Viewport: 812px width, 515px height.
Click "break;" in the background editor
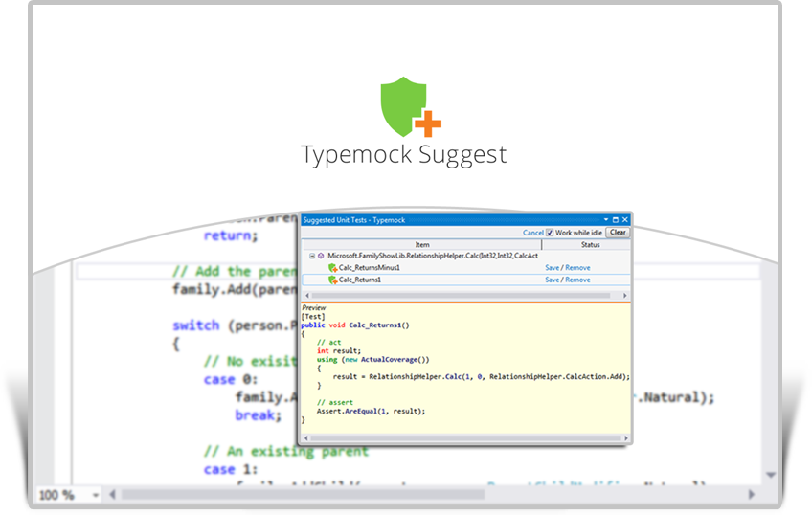[259, 415]
